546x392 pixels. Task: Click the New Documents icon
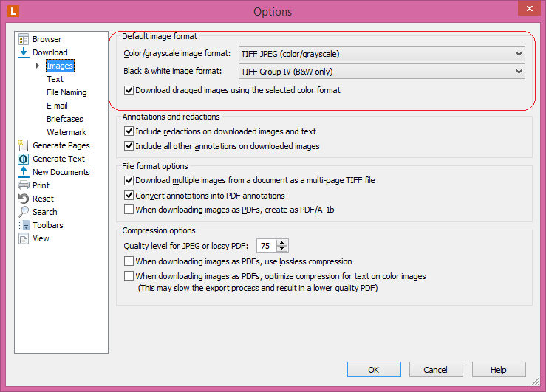[24, 172]
